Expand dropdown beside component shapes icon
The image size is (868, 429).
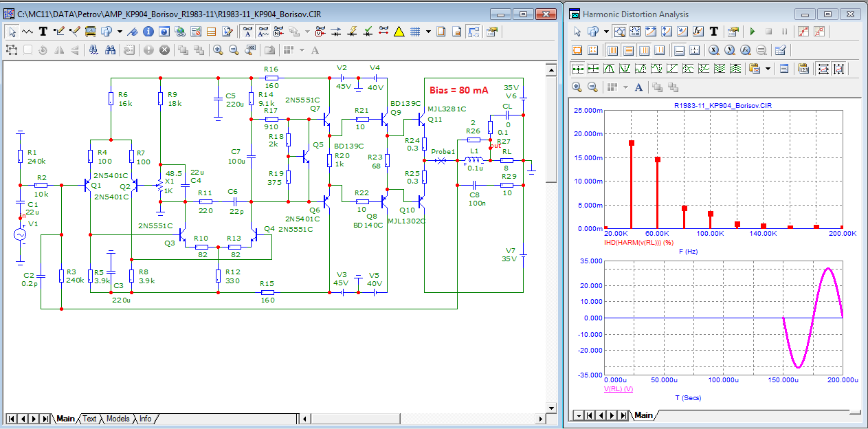coord(120,32)
